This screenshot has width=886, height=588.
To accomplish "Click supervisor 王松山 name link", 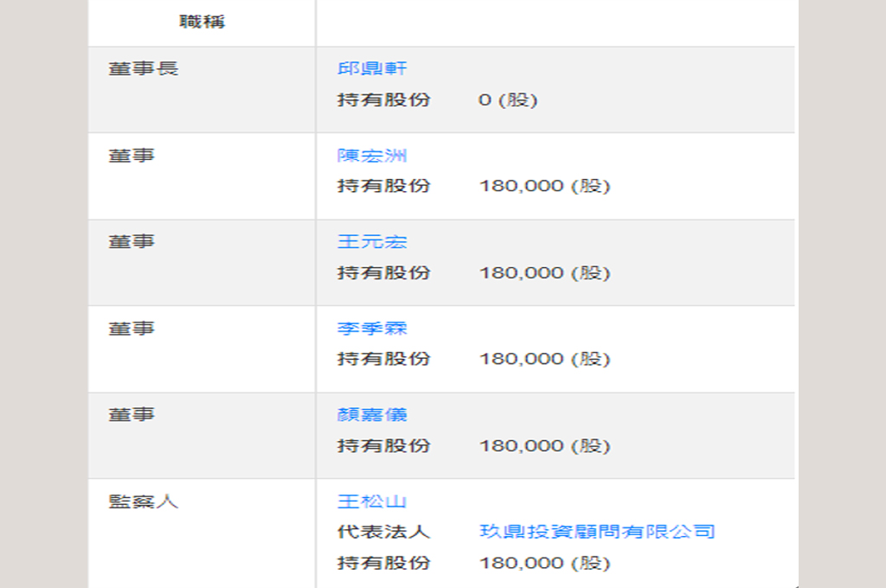I will click(x=371, y=502).
